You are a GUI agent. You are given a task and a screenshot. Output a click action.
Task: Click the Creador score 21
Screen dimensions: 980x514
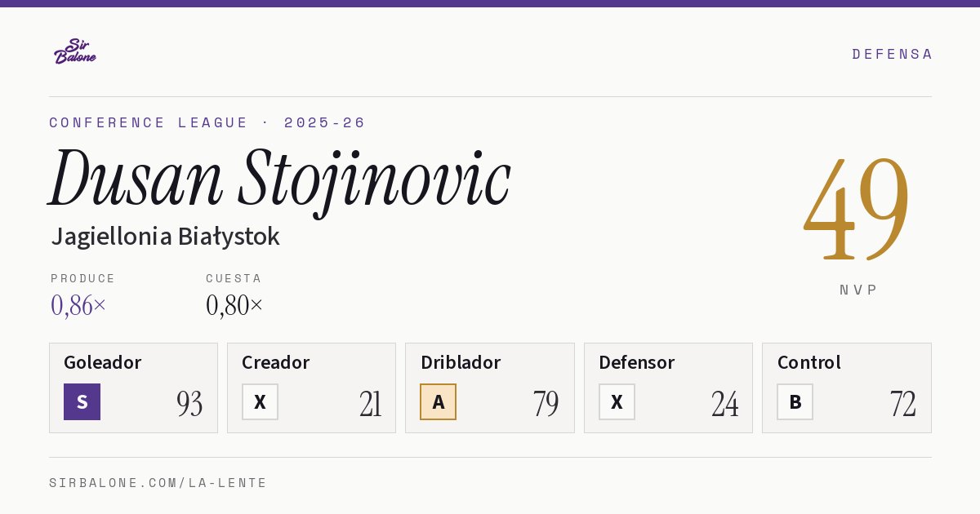click(371, 403)
